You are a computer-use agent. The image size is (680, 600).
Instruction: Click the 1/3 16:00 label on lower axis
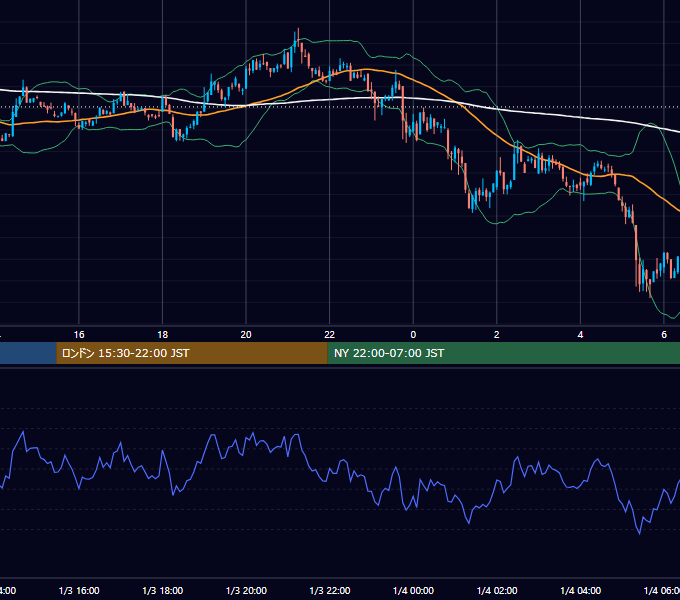tap(79, 590)
